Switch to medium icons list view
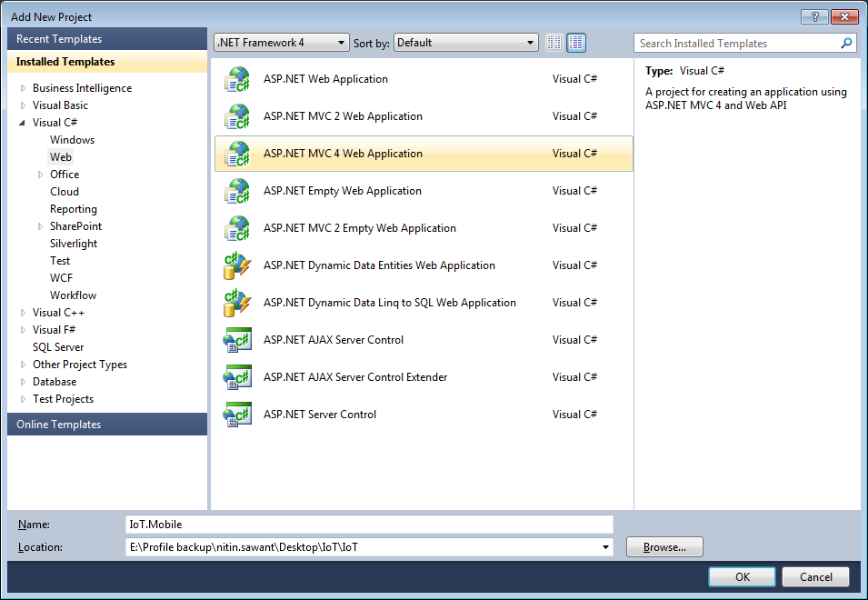Screen dimensions: 868x600 (575, 43)
